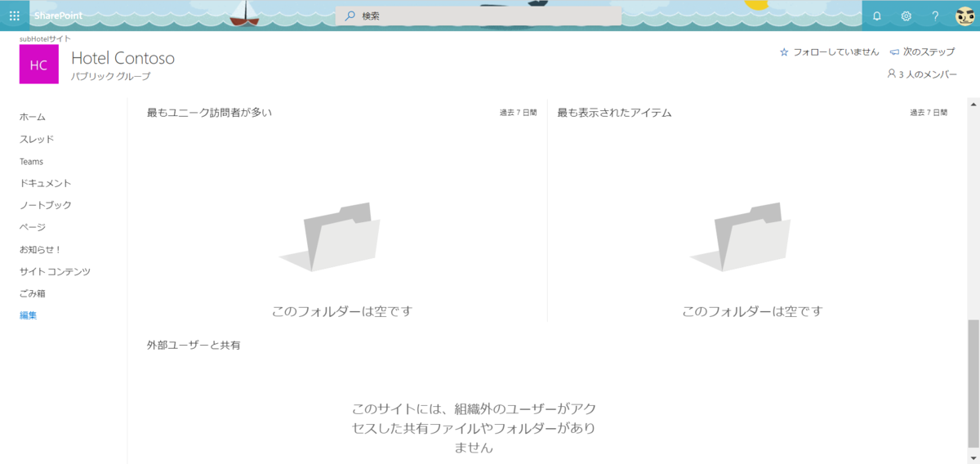Click the no external sharing message
The image size is (980, 464).
474,428
